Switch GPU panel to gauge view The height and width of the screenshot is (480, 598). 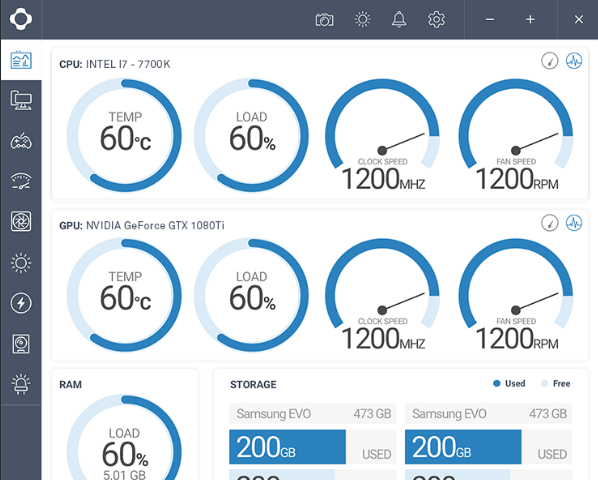[550, 223]
